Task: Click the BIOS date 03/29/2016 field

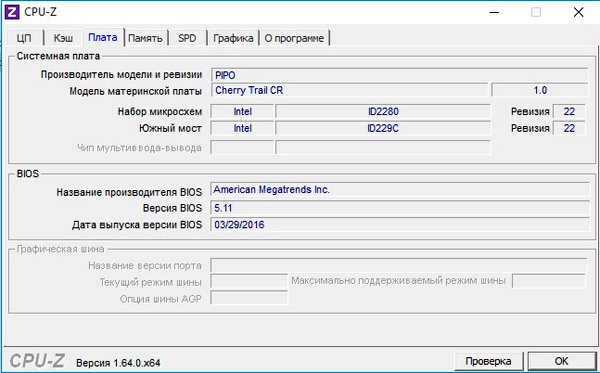Action: (400, 225)
